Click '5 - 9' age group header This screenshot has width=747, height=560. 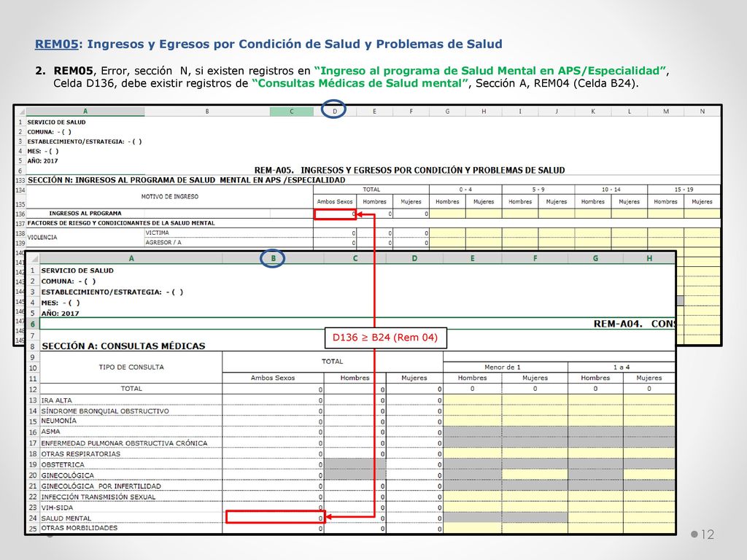(x=538, y=190)
